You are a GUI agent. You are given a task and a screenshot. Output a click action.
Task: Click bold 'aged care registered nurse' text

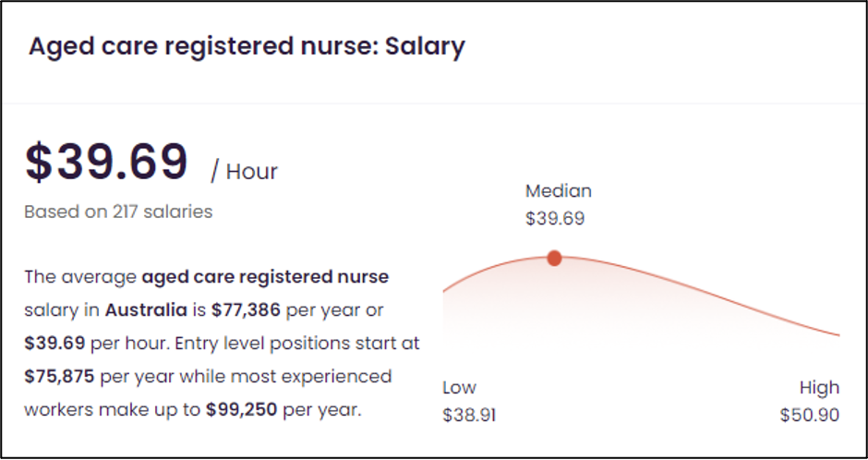coord(266,277)
